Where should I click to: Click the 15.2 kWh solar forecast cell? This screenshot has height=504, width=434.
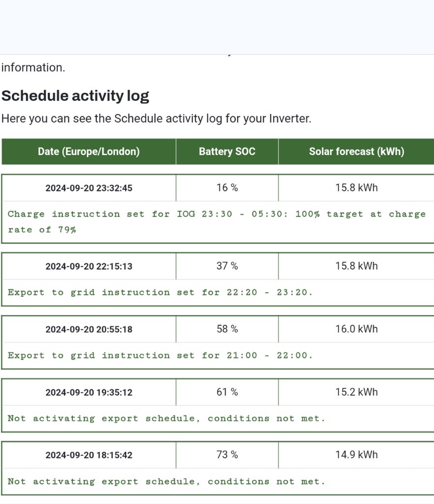point(356,392)
